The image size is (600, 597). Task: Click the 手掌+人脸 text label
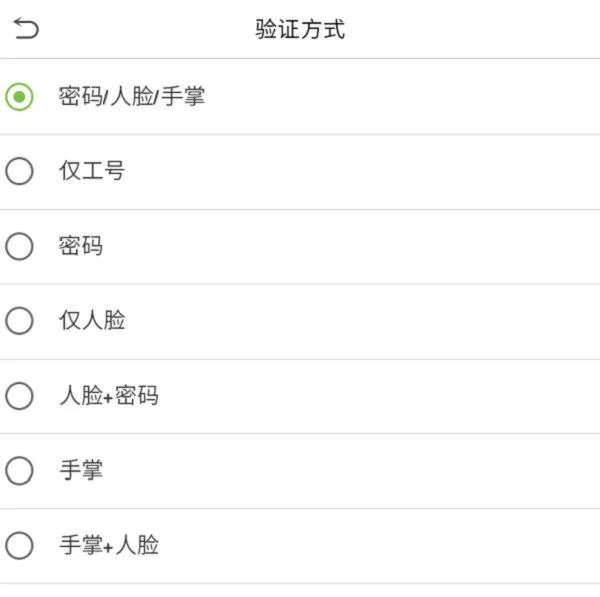pyautogui.click(x=108, y=546)
